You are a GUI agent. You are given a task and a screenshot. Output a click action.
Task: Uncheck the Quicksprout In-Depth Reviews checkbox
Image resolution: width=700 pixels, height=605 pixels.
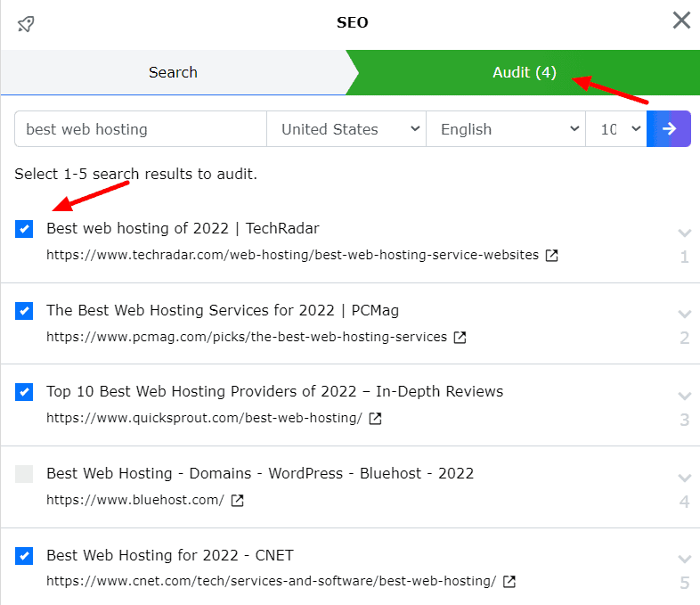tap(24, 392)
